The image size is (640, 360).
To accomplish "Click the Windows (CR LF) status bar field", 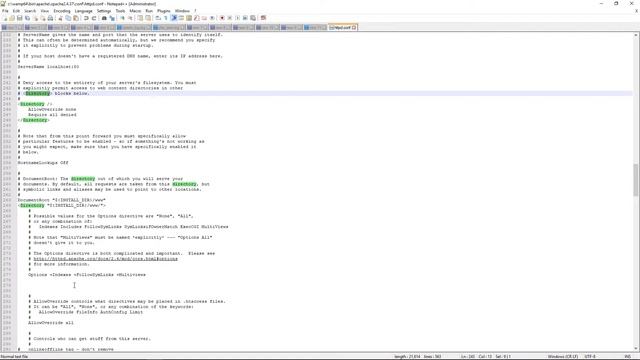I will click(x=562, y=357).
